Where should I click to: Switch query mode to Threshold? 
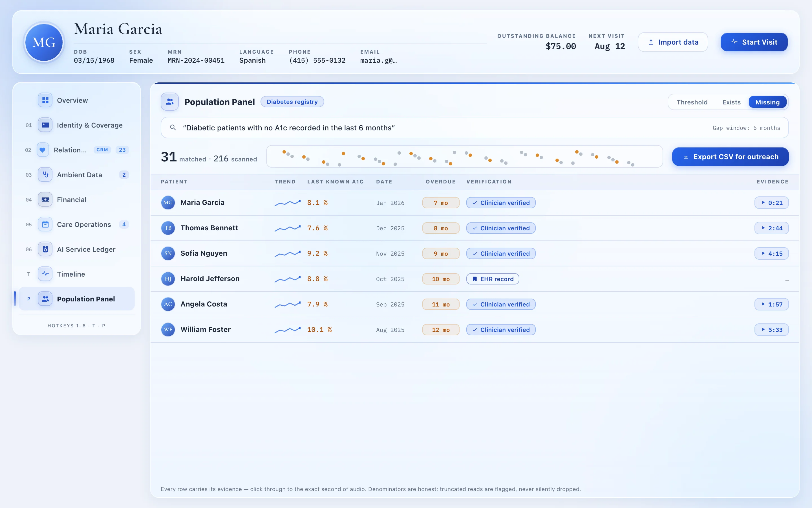pyautogui.click(x=692, y=102)
